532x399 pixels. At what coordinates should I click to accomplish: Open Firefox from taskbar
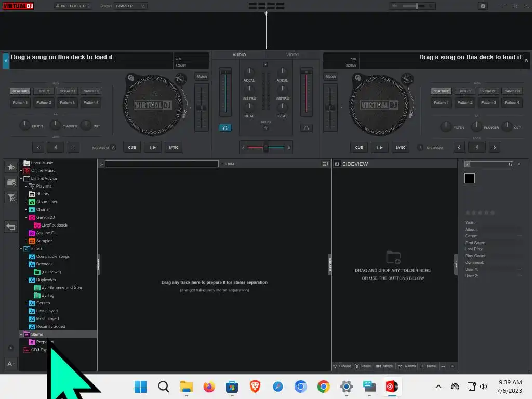point(209,387)
